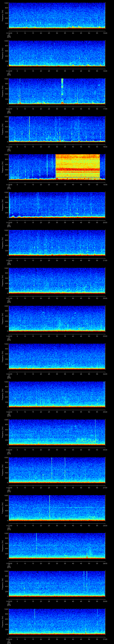Select the Frequency (Hz) axis label of the 9:14:00 spectrogram

pos(3,16)
